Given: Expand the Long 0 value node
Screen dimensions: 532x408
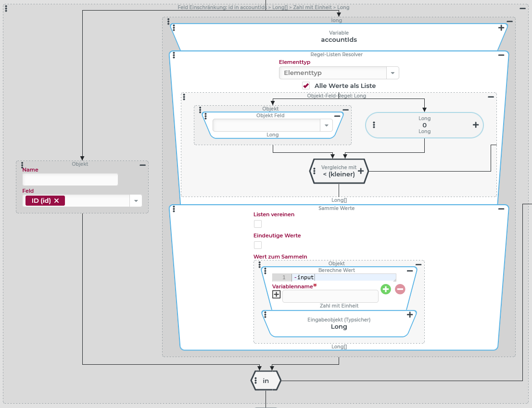Looking at the screenshot, I should [x=475, y=125].
